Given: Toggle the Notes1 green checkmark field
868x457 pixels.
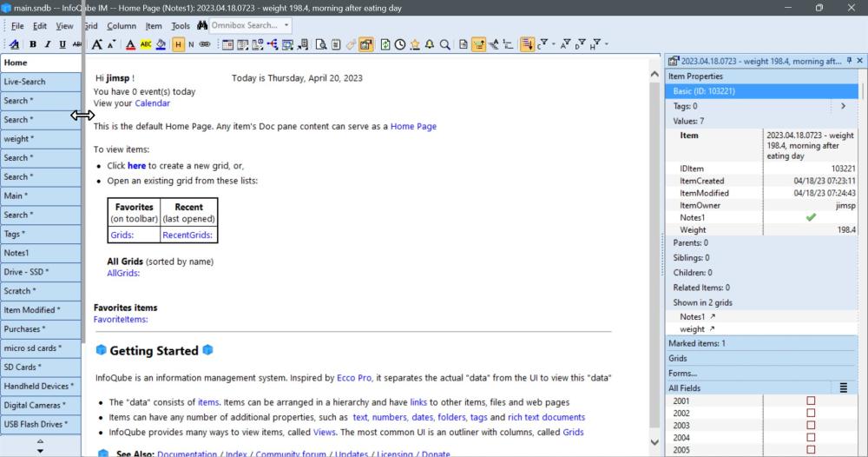Looking at the screenshot, I should [811, 217].
